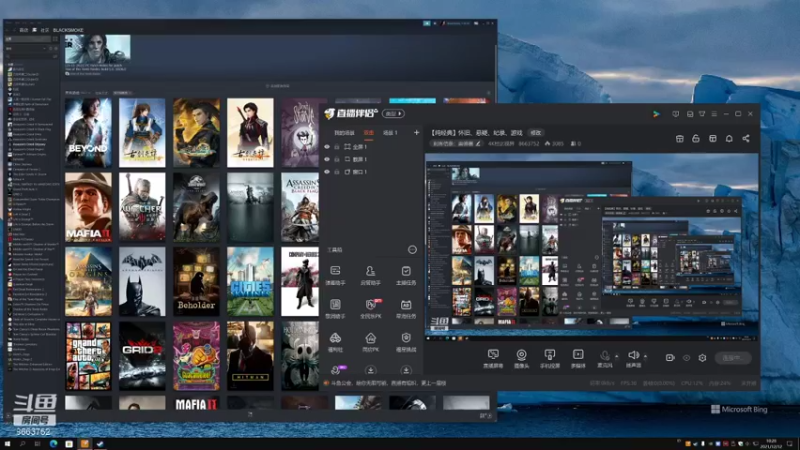Open the hamburger menu in streaming window
This screenshot has height=450, width=800.
(x=714, y=114)
